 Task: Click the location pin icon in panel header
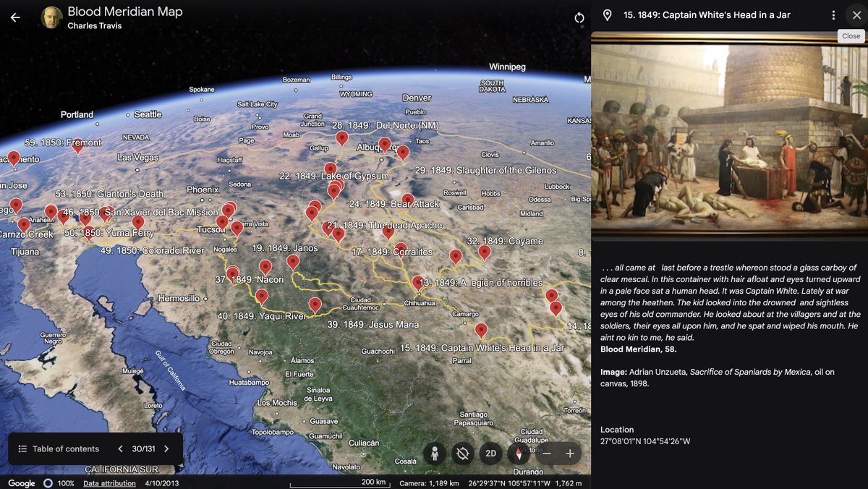608,15
